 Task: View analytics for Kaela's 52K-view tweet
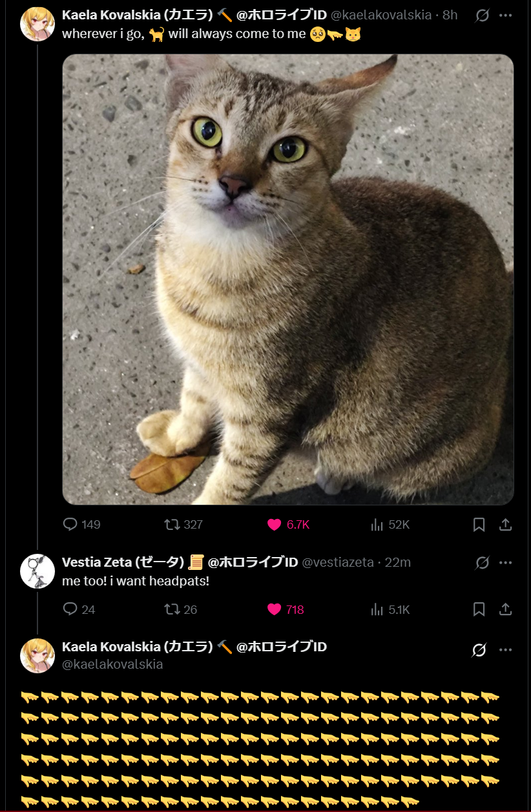(x=377, y=524)
